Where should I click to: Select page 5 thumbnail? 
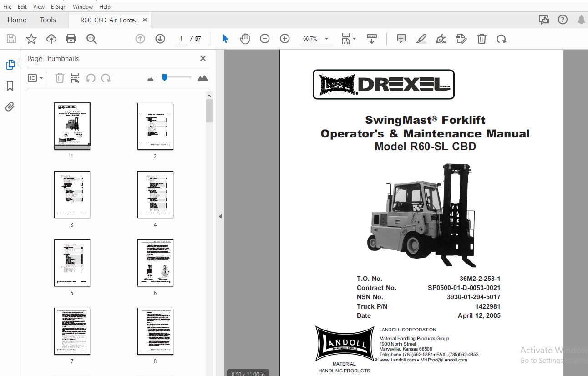tap(72, 263)
